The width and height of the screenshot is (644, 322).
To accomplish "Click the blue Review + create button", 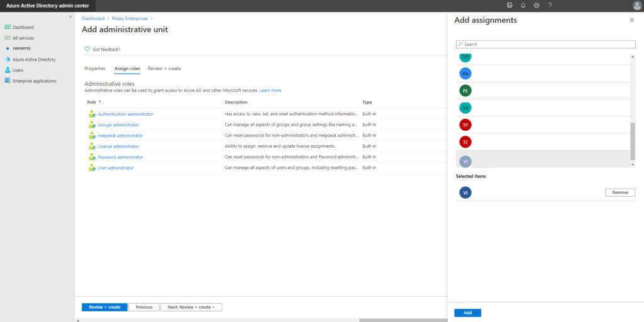I will [104, 307].
